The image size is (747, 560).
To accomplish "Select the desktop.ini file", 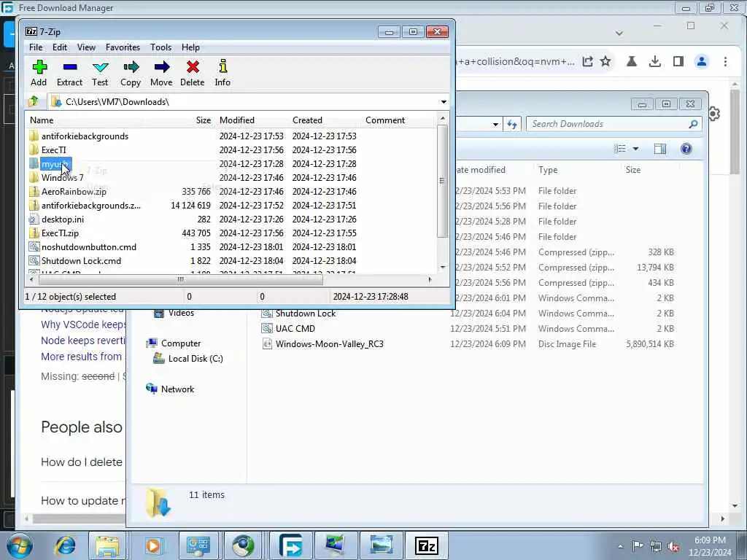I will tap(63, 219).
